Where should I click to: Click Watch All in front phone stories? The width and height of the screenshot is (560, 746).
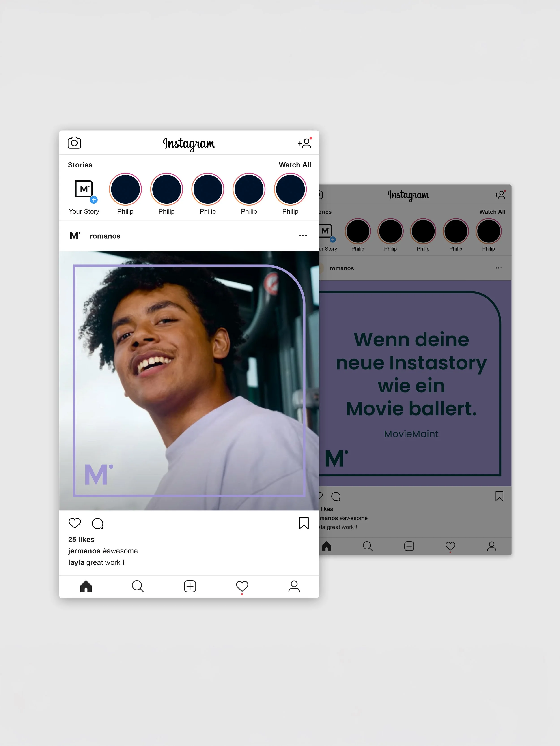(295, 165)
